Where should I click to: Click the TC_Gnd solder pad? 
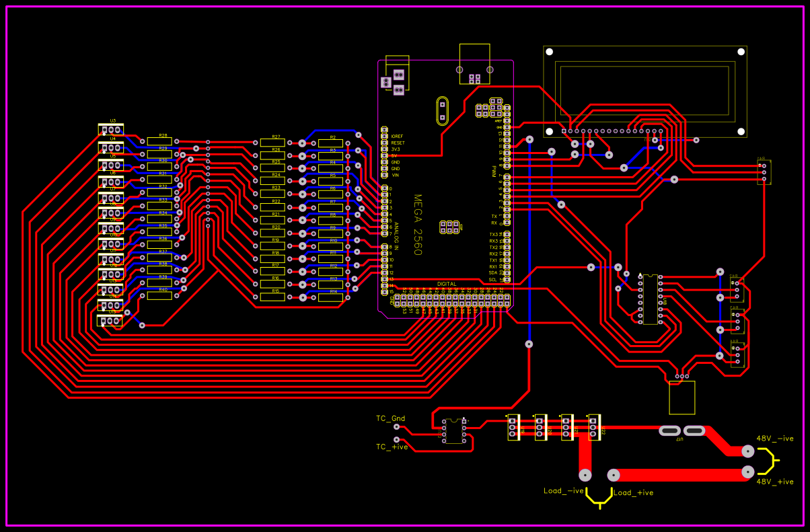click(x=396, y=426)
